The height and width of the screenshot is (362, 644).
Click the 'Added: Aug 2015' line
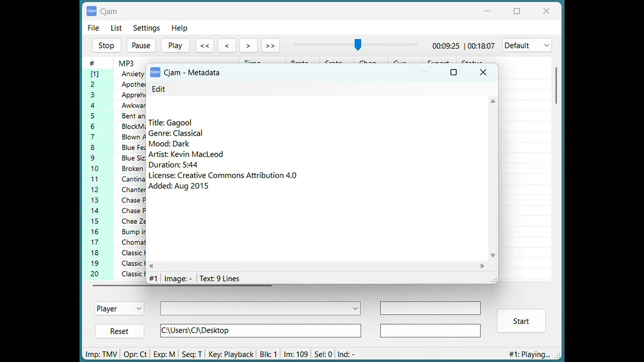point(178,186)
